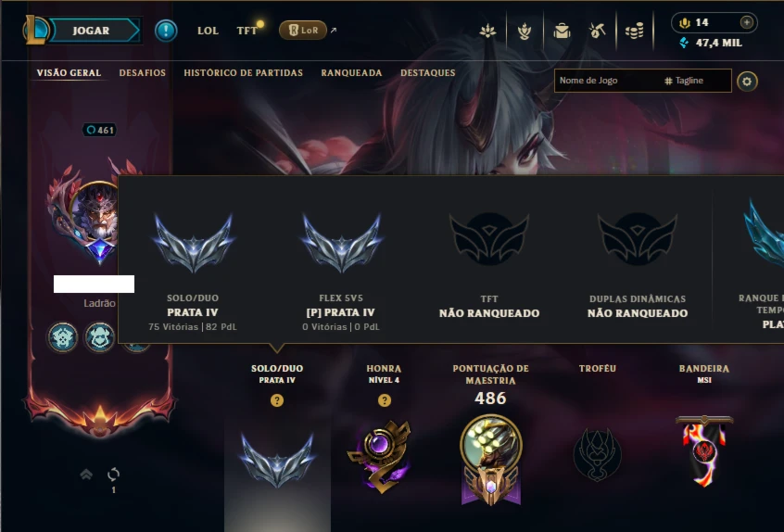The height and width of the screenshot is (532, 784).
Task: Open the clash lotus icon
Action: [x=487, y=32]
